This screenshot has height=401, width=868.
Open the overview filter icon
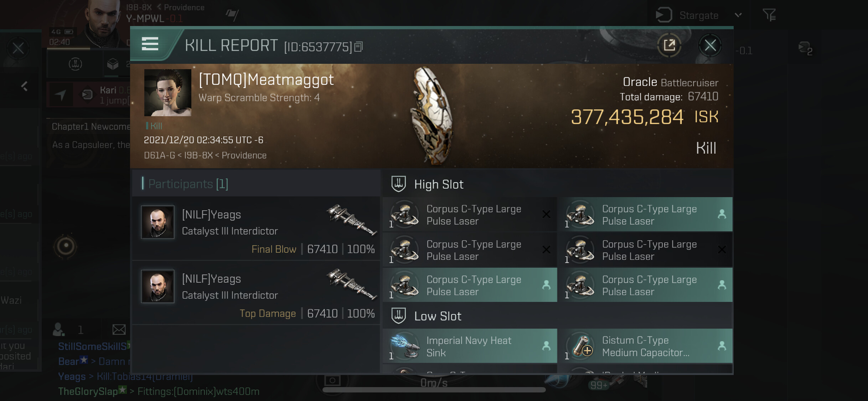tap(769, 15)
